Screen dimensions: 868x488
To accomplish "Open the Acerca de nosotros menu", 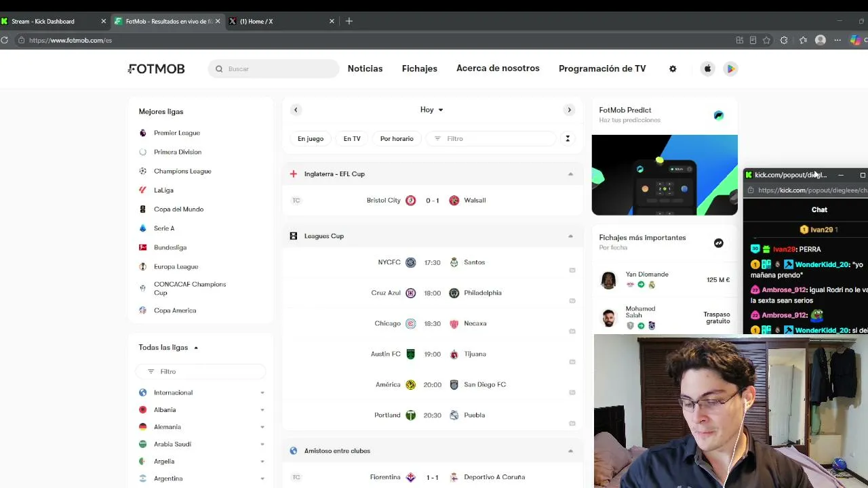I will [498, 68].
